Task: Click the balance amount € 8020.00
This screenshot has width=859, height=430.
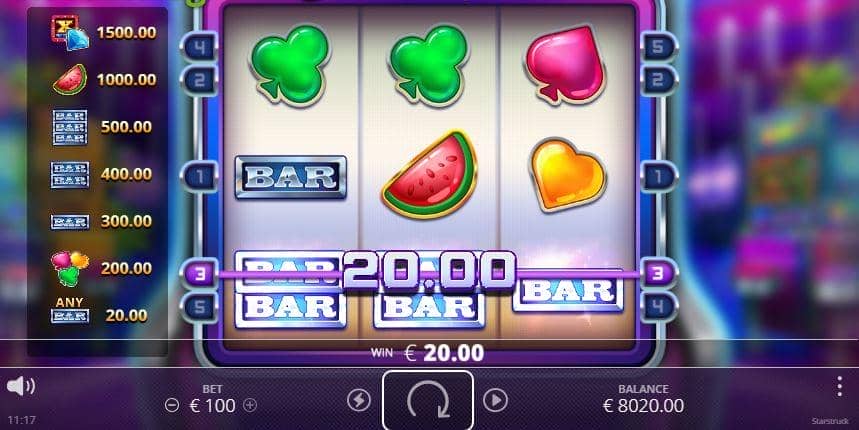Action: pos(643,406)
